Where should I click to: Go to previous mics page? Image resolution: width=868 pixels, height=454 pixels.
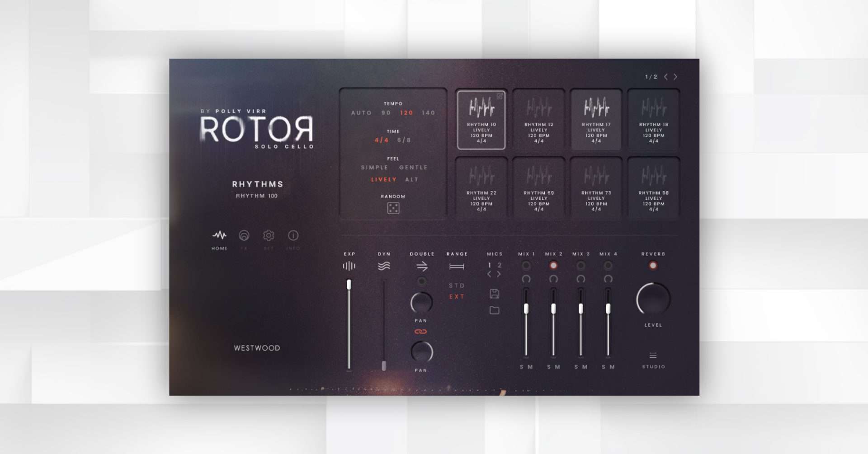[489, 274]
